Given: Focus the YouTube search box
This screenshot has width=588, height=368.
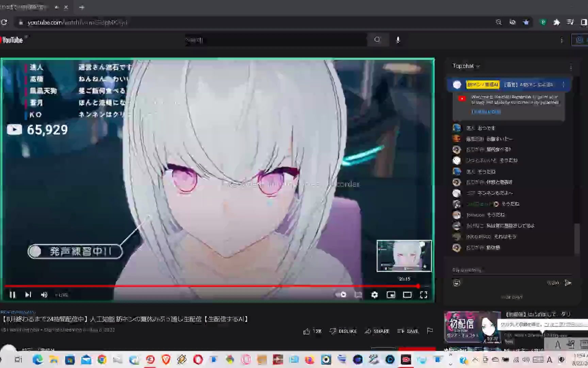Looking at the screenshot, I should pyautogui.click(x=276, y=40).
